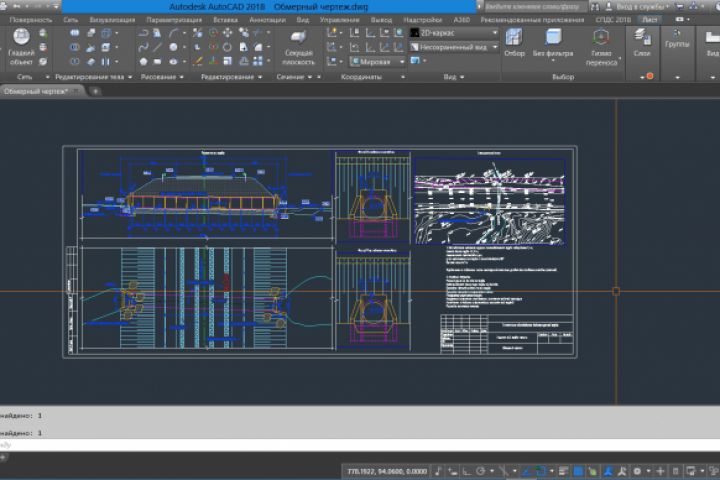This screenshot has height=480, width=720.
Task: Open the Слои layers panel
Action: [642, 42]
